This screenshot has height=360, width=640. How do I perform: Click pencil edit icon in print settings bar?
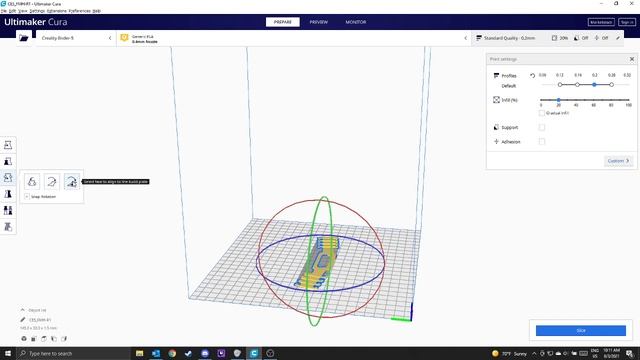coord(618,38)
